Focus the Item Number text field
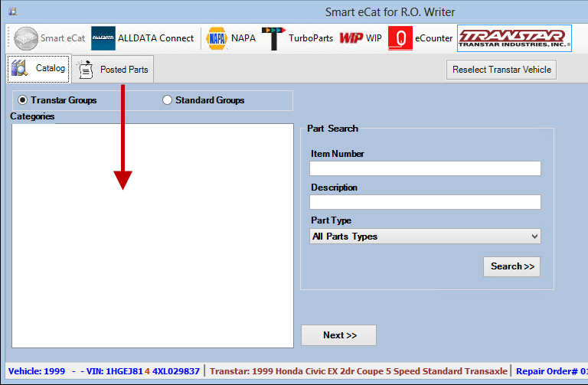588x385 pixels. (x=425, y=168)
